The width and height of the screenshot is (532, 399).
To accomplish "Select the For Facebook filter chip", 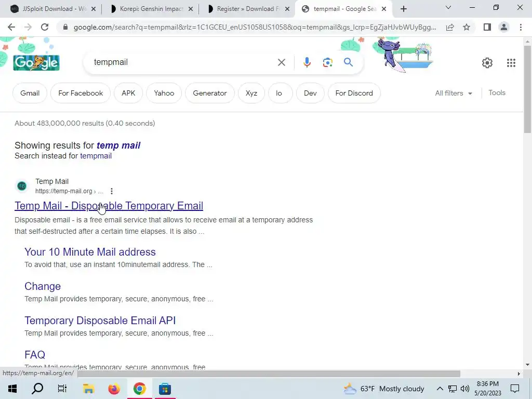I will click(x=81, y=93).
